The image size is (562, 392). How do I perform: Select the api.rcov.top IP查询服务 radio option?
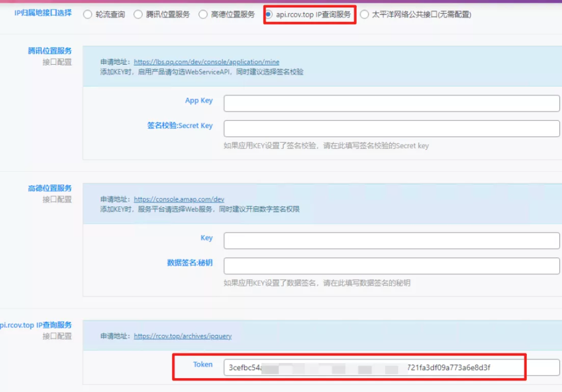pyautogui.click(x=268, y=15)
